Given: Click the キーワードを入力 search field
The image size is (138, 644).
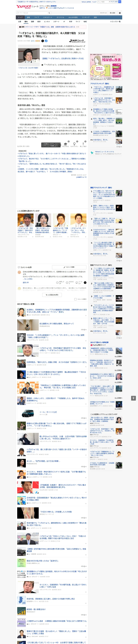Looking at the screenshot, I should tap(32, 13).
